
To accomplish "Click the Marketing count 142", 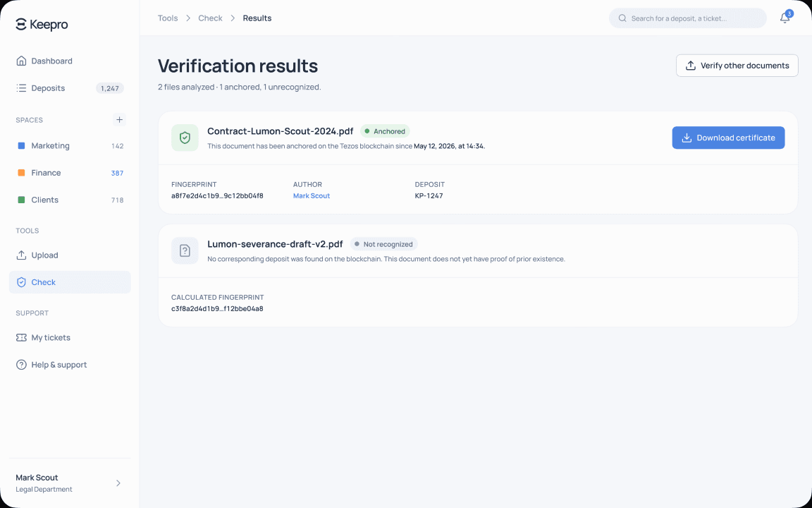I will click(118, 146).
